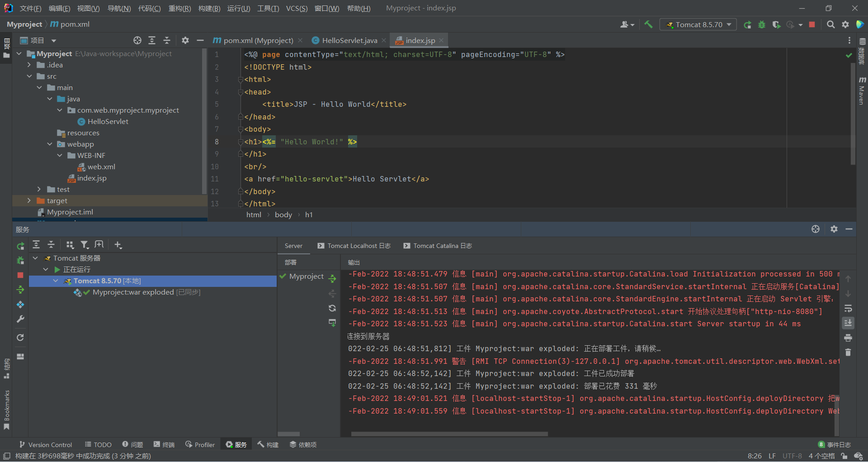Image resolution: width=868 pixels, height=462 pixels.
Task: Toggle scroll to end of console
Action: 848,323
